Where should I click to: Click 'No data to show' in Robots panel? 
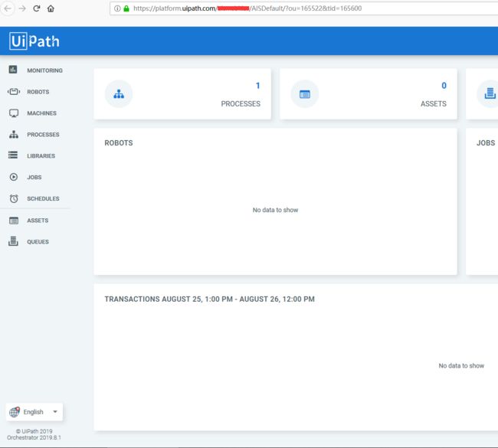coord(275,210)
